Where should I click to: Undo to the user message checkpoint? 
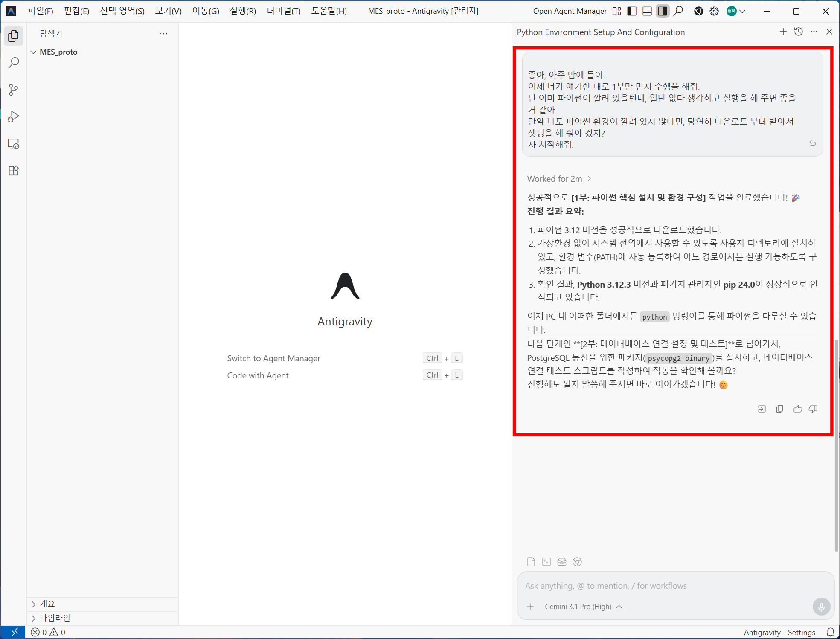(813, 144)
